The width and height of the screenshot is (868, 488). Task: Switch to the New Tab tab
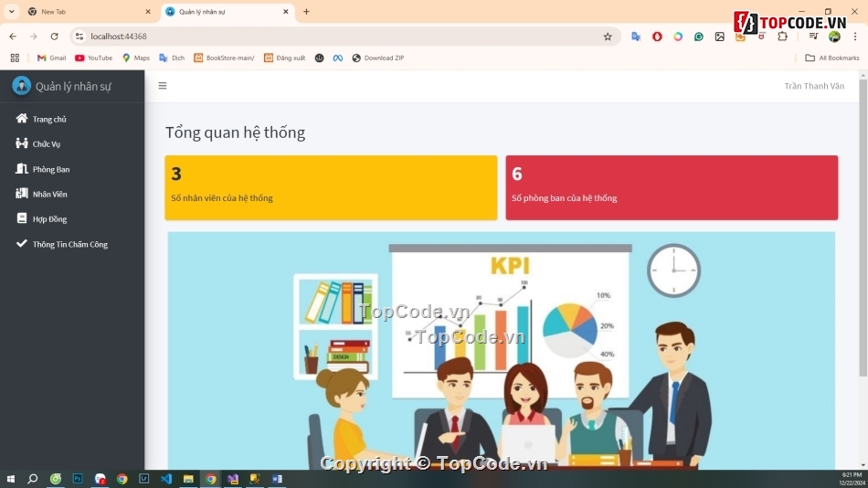click(89, 12)
